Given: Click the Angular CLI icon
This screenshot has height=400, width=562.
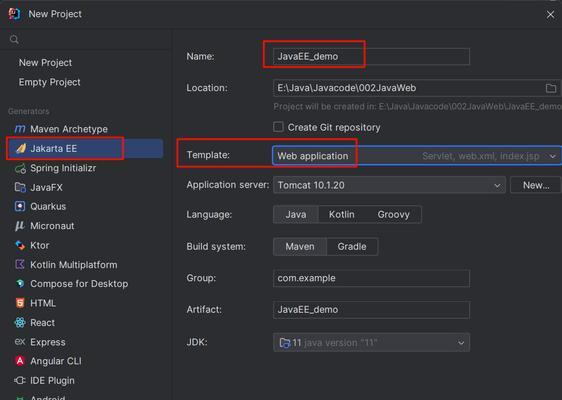Looking at the screenshot, I should (x=20, y=361).
